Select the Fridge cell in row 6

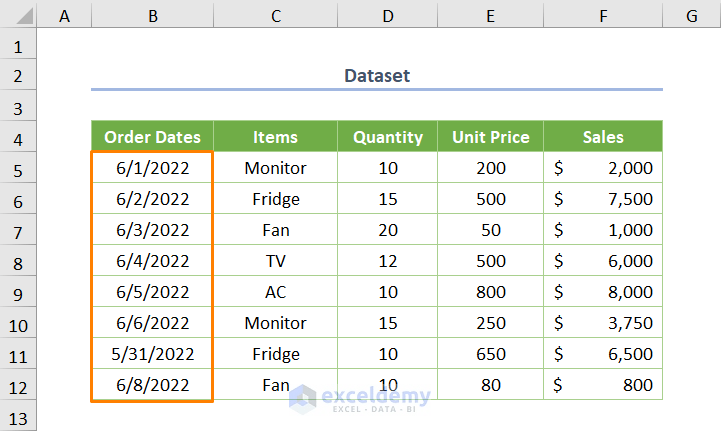275,198
